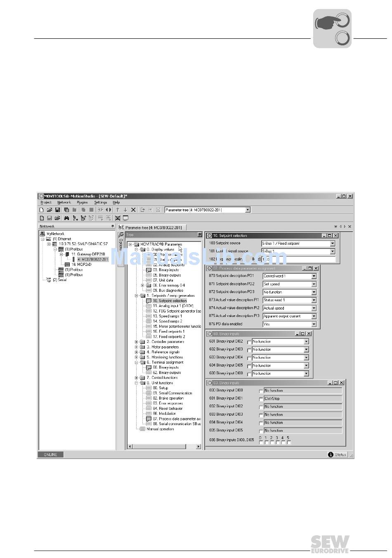Open 62. Binary outputs parameter group
Image resolution: width=392 pixels, height=558 pixels.
167,373
